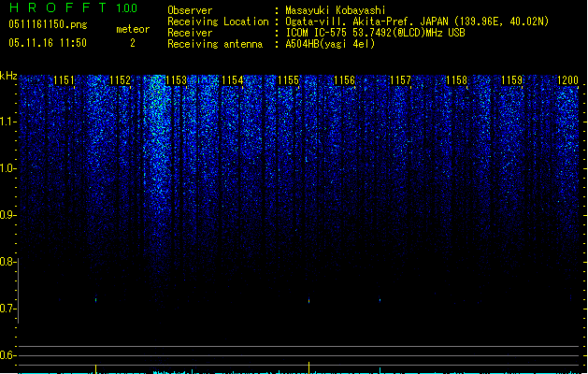Click the 1.0 kHz axis label

(x=8, y=168)
